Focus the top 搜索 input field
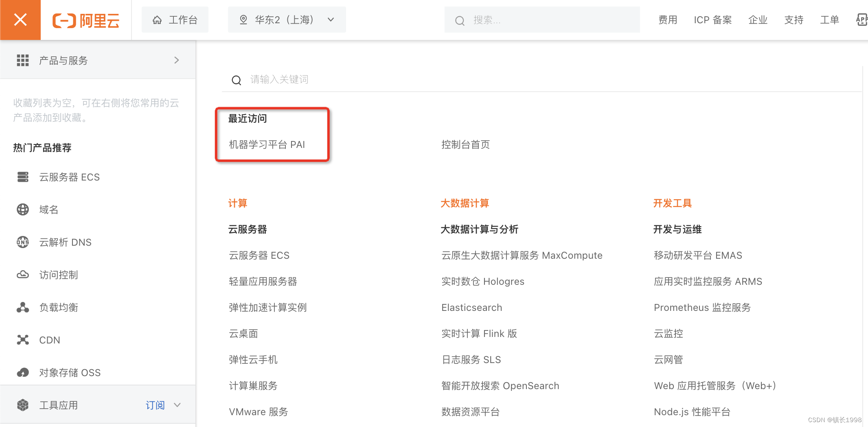 point(542,20)
